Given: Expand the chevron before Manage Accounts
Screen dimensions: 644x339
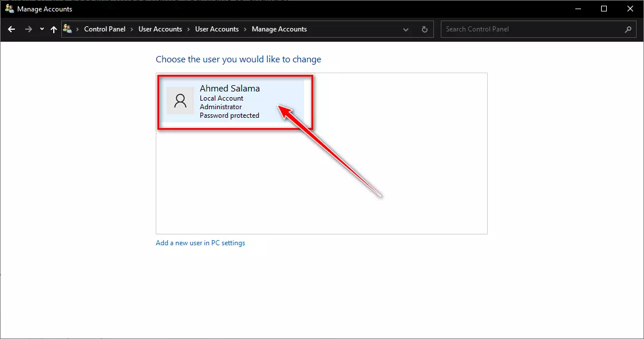Looking at the screenshot, I should [245, 29].
